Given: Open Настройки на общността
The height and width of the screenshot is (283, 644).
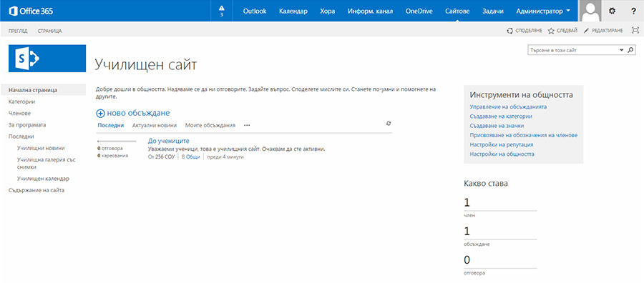Looking at the screenshot, I should coord(502,154).
